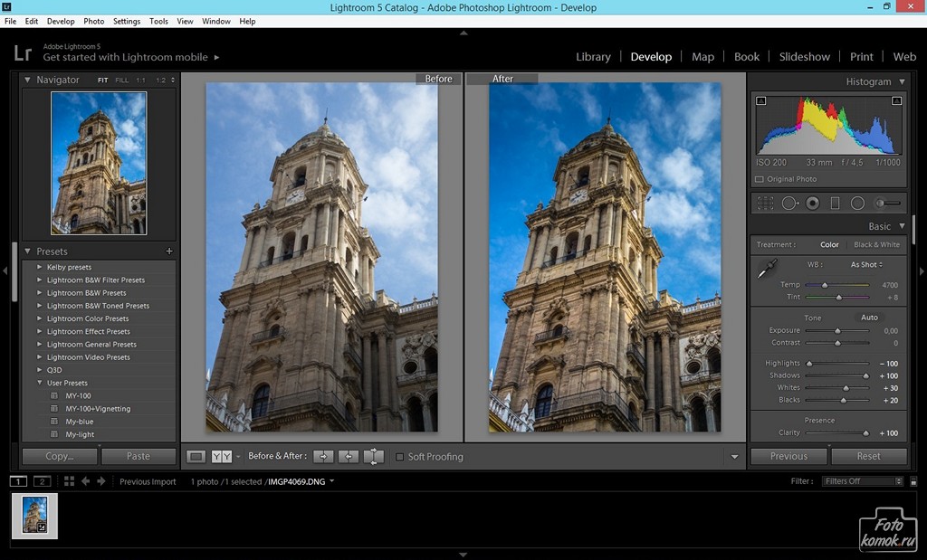Select the Spot Removal tool
927x560 pixels.
789,204
